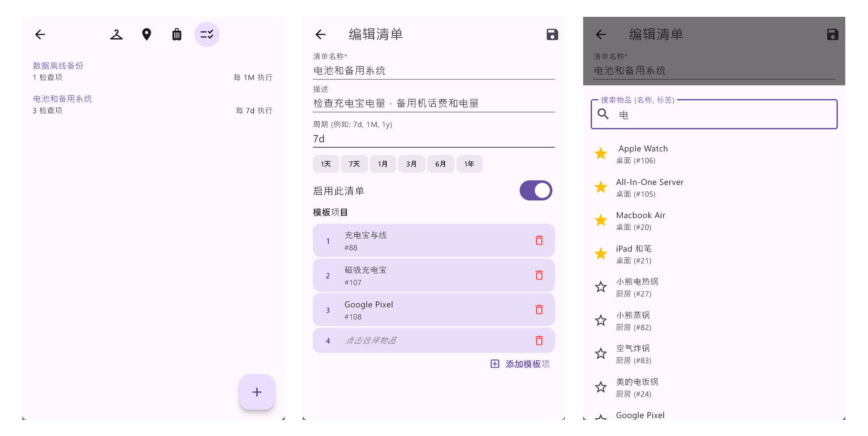Unfavorite iPad 和笔 star
Viewport: 868px width, 436px height.
[601, 254]
